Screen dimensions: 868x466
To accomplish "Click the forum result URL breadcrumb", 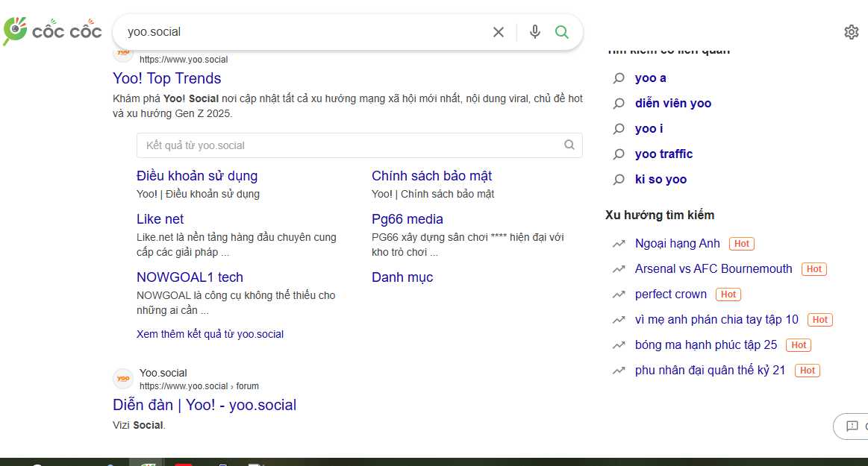I will (199, 385).
